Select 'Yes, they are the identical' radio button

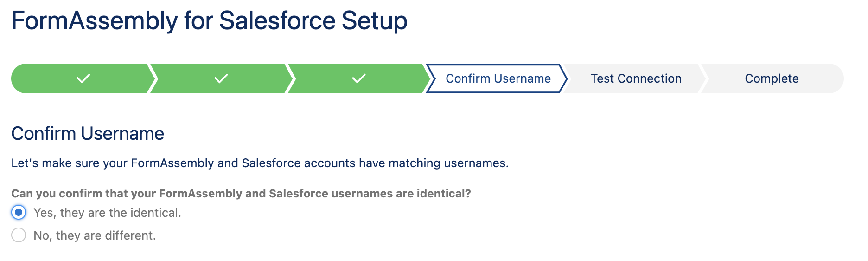coord(19,213)
